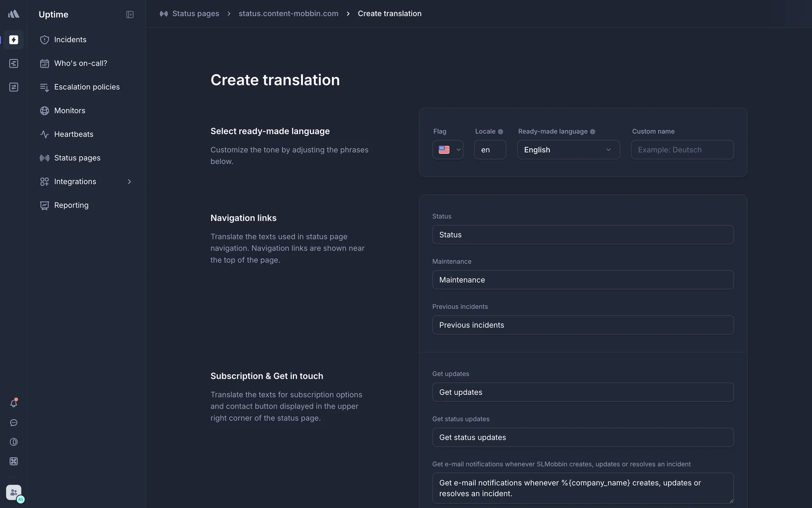Open the notifications bell icon
812x508 pixels.
[x=14, y=403]
